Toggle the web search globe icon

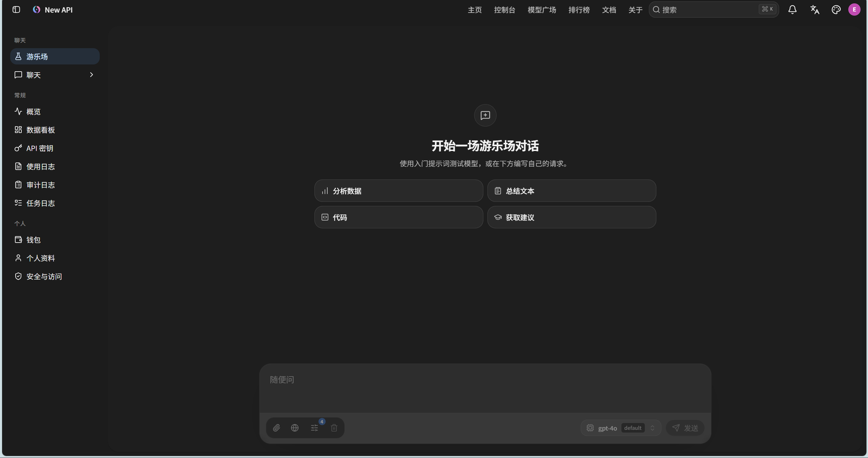[x=295, y=428]
